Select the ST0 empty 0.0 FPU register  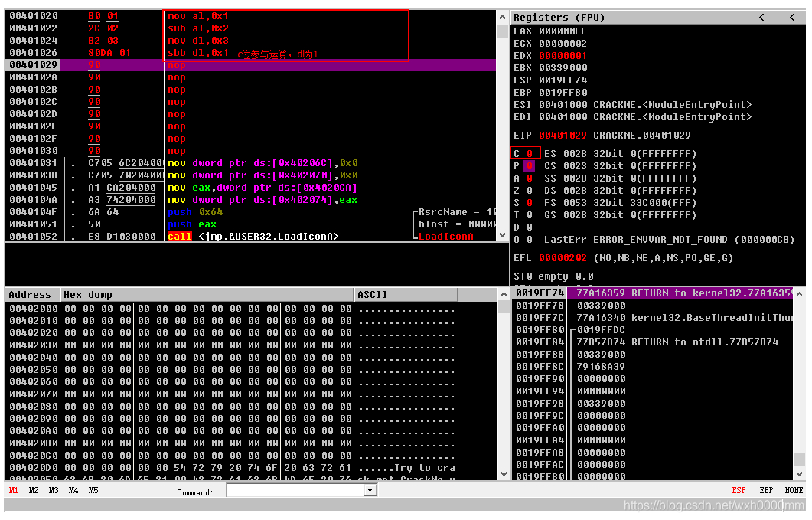pos(553,277)
